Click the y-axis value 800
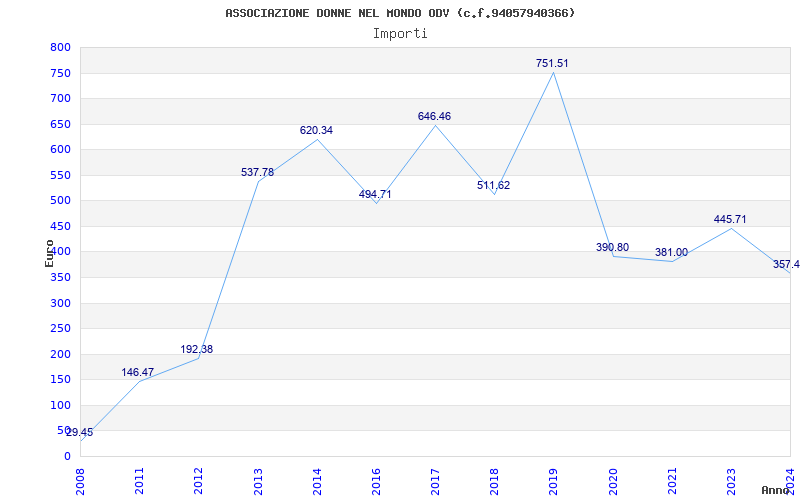The image size is (800, 500). click(x=60, y=47)
